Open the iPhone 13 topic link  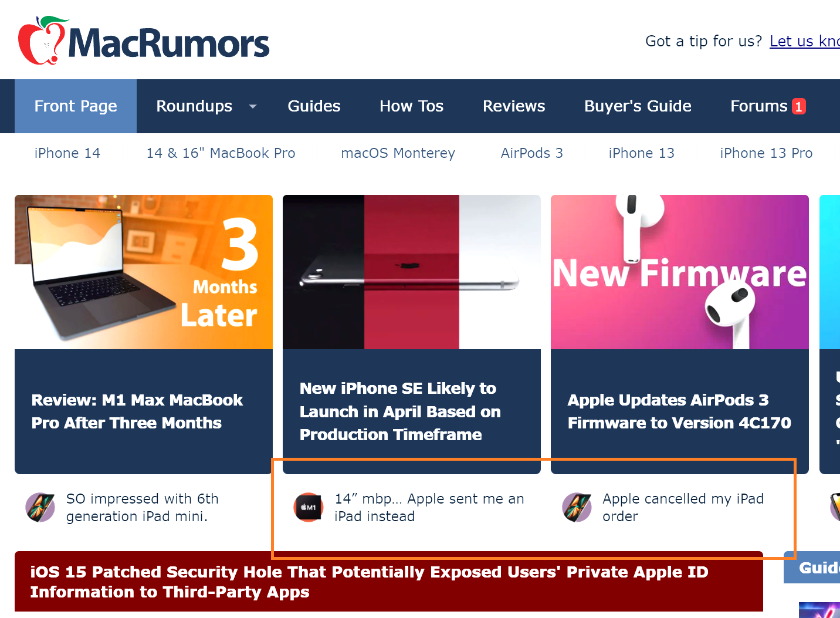pos(641,153)
